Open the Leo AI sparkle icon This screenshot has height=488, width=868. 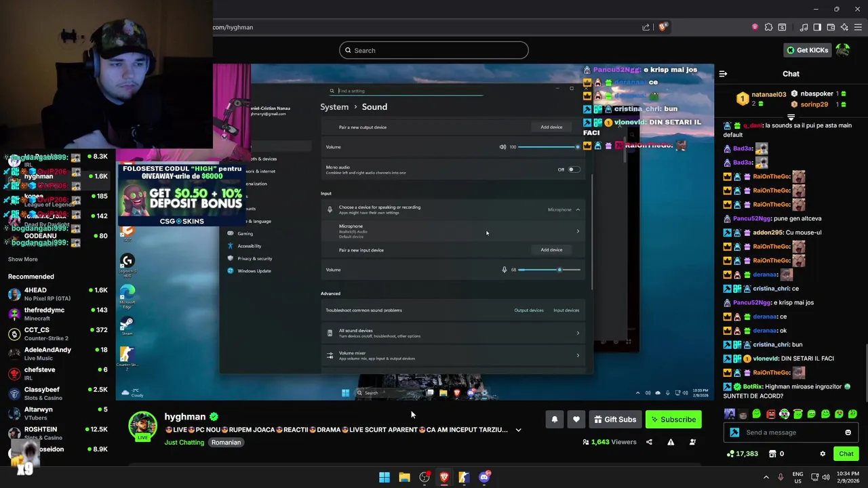[x=844, y=27]
